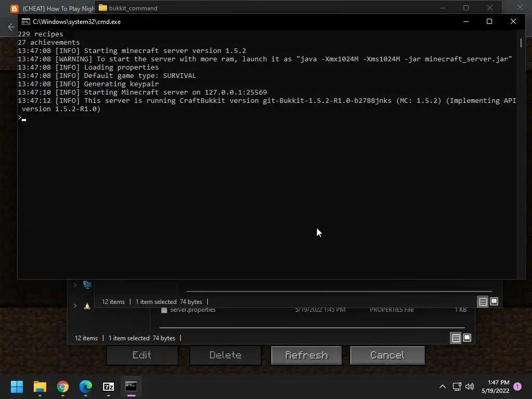Close the cmd.exe window

(513, 21)
